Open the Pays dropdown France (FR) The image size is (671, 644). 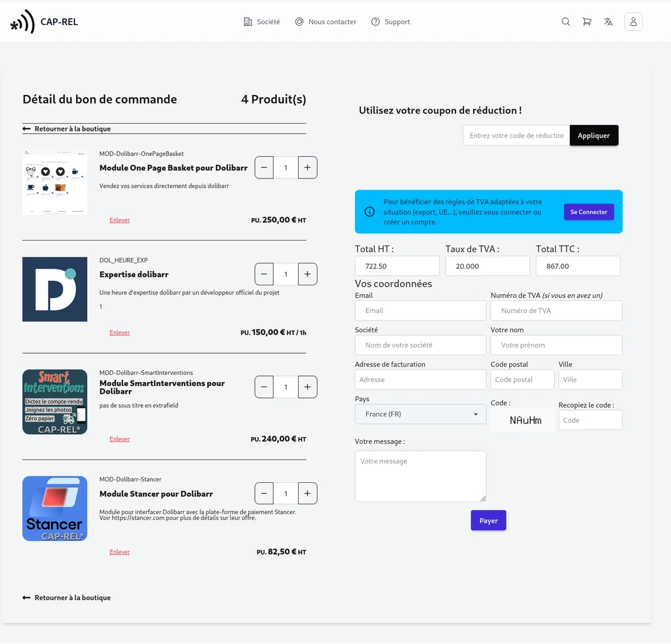pos(420,414)
